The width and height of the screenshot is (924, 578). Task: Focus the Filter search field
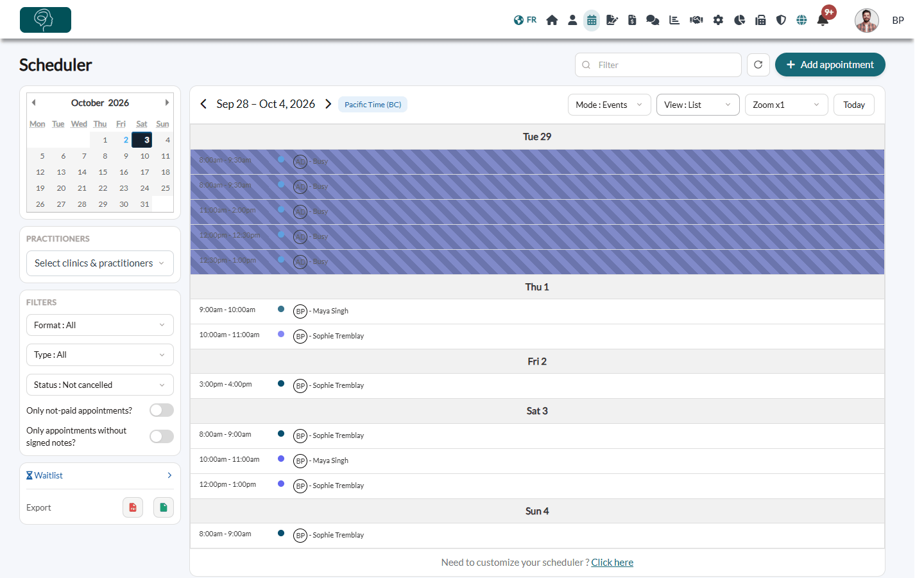658,65
